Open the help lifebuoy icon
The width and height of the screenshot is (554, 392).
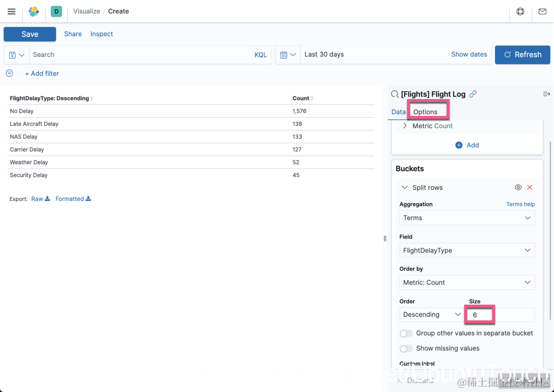[x=520, y=11]
